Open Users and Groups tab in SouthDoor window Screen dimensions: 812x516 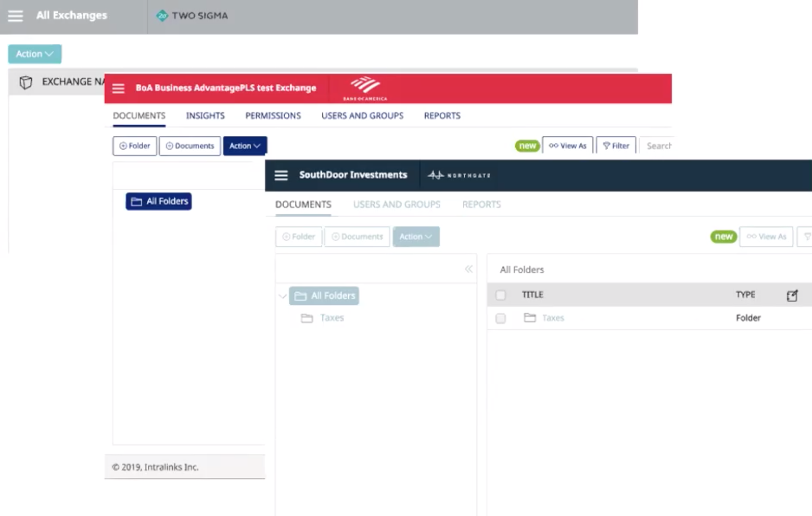coord(397,205)
